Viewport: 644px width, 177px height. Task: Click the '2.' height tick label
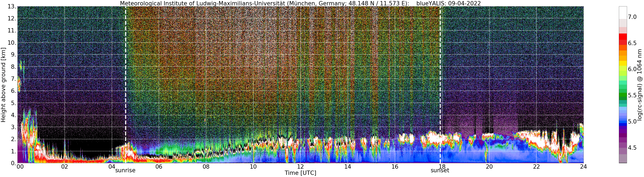coord(14,139)
